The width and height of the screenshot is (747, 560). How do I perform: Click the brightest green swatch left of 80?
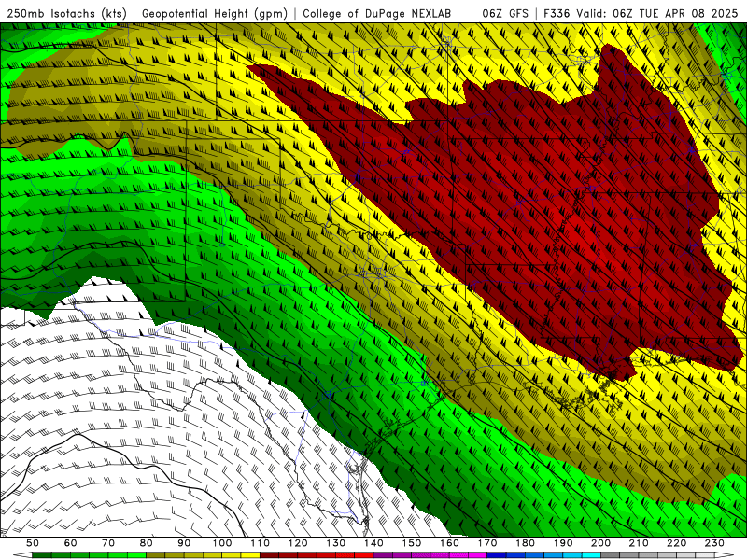click(136, 555)
